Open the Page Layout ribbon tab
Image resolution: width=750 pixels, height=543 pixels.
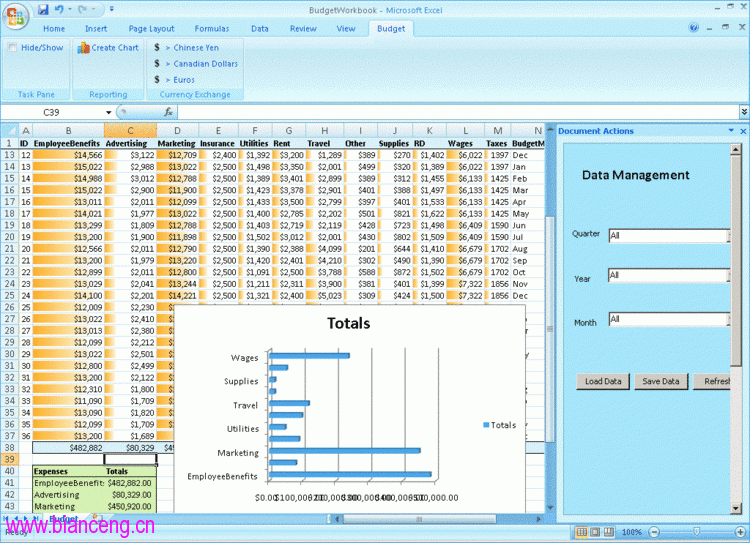coord(152,29)
